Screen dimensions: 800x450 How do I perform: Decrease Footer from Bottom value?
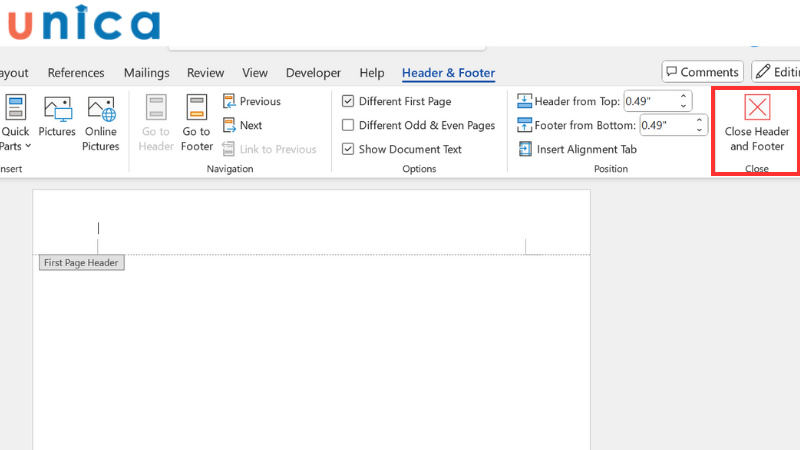699,130
